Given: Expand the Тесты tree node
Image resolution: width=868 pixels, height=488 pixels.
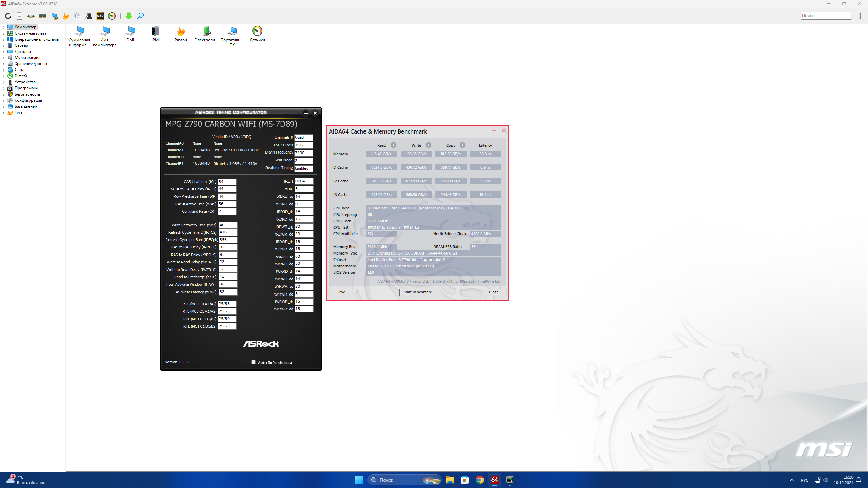Looking at the screenshot, I should [3, 113].
